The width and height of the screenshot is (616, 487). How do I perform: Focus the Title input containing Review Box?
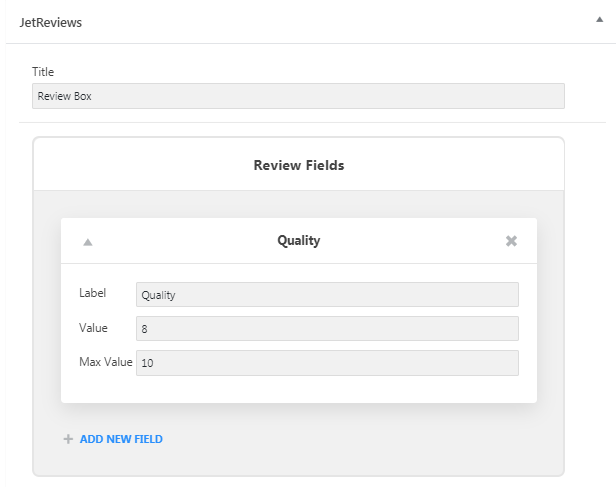click(298, 96)
